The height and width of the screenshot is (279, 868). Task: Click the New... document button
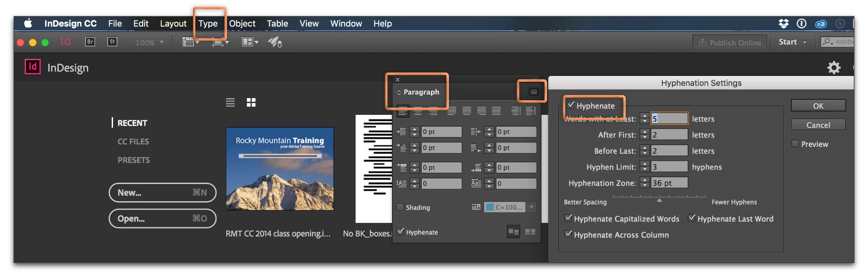point(162,193)
